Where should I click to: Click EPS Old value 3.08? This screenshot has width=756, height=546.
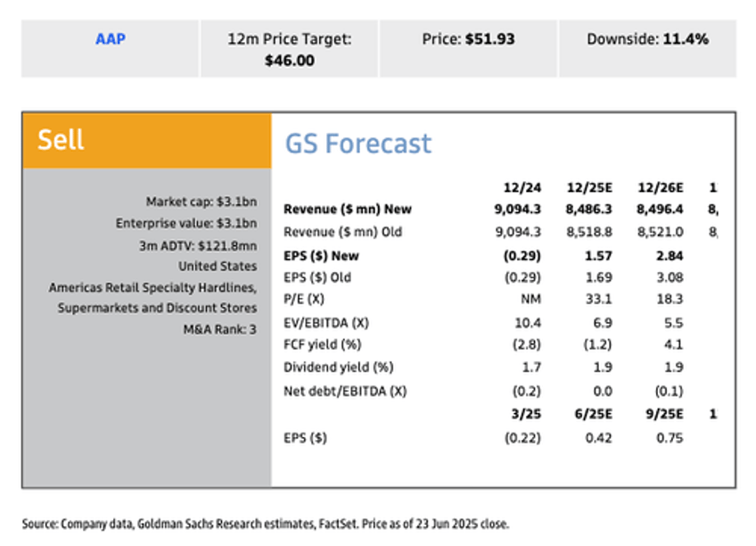pos(670,277)
